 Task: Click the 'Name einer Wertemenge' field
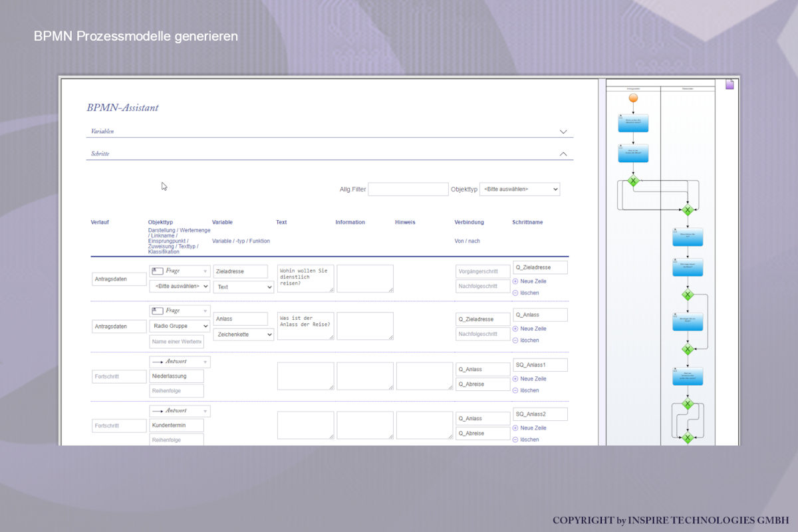coord(176,342)
